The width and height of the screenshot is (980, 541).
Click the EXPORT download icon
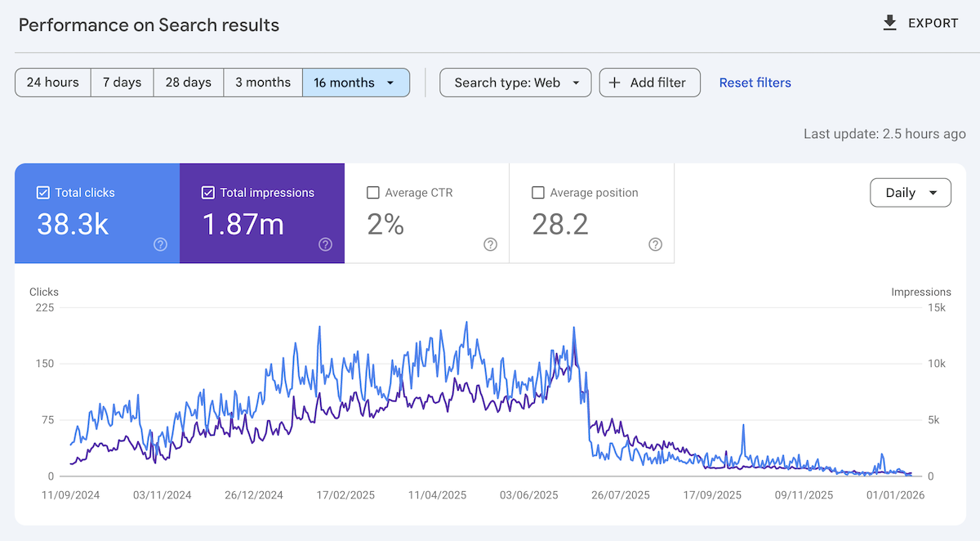pos(889,23)
